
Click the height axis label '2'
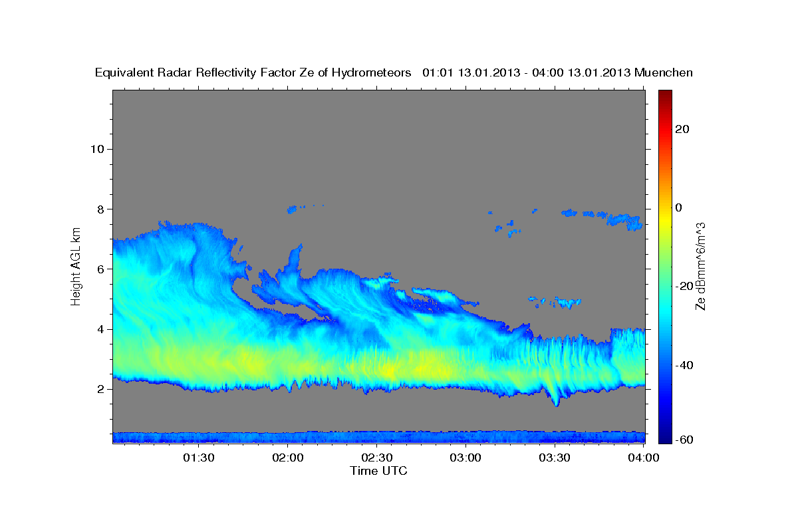click(101, 389)
